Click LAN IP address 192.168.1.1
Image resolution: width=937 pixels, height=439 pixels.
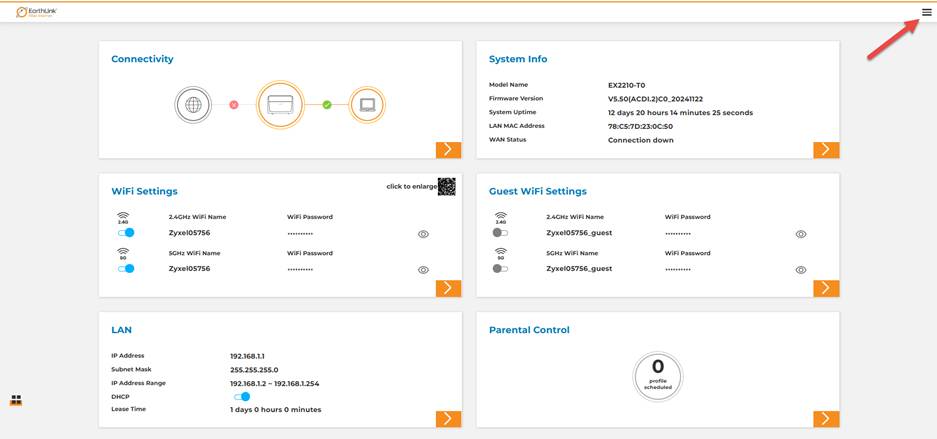coord(247,357)
